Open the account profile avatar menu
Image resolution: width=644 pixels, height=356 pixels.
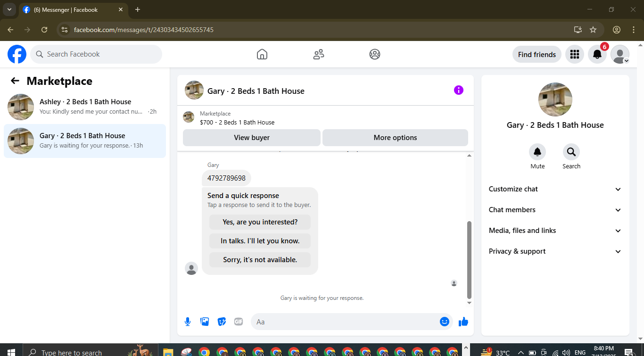pos(620,54)
